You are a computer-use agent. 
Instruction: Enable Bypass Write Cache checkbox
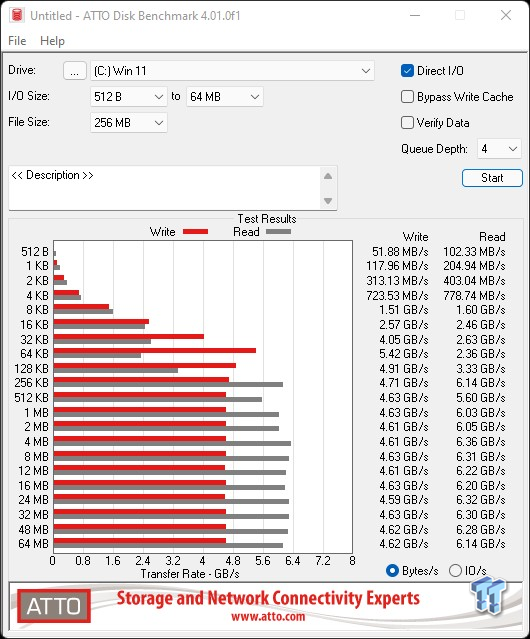[407, 97]
